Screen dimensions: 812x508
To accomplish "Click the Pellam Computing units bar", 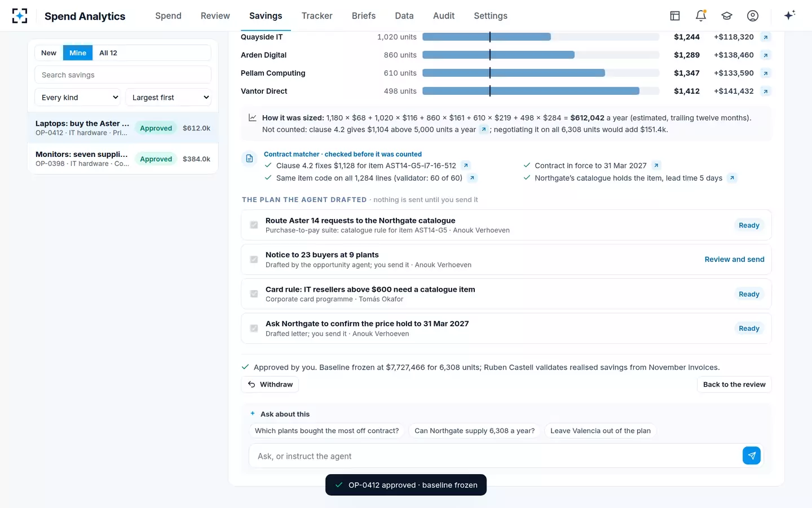I will click(x=541, y=73).
